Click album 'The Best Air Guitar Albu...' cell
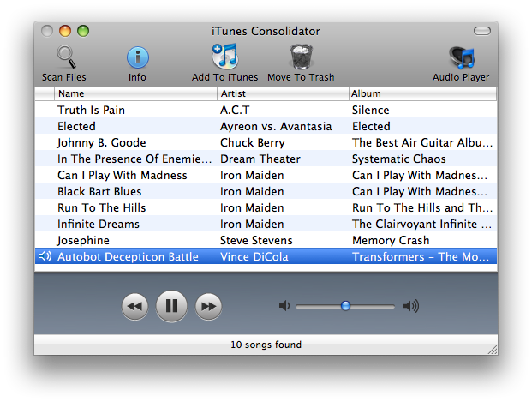Viewport: 532px width, 402px height. pos(422,142)
